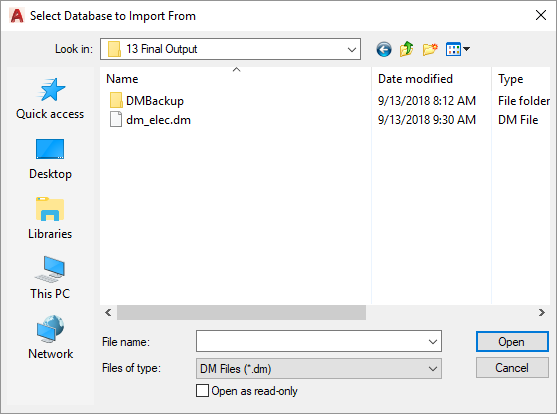This screenshot has width=557, height=414.
Task: Expand the File name history dropdown
Action: click(433, 342)
